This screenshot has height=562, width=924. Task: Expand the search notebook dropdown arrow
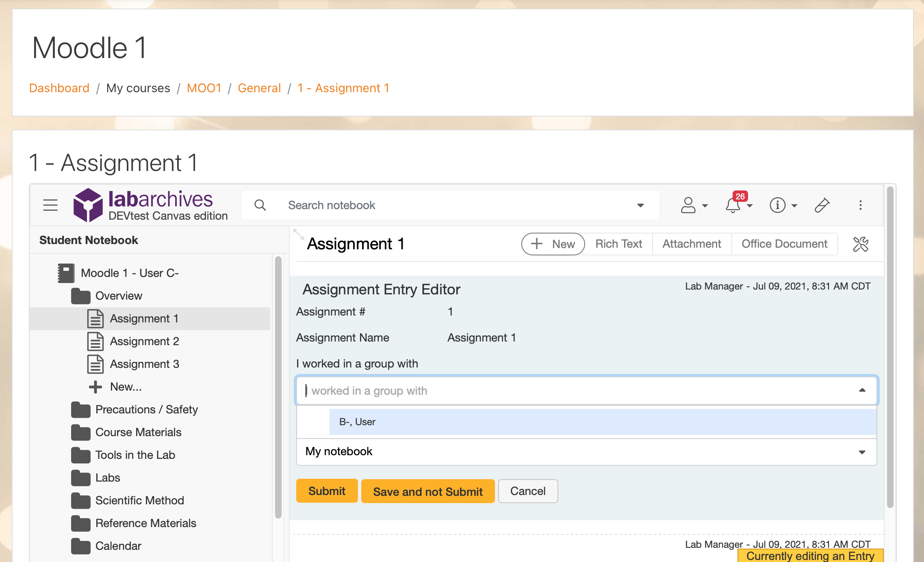click(x=640, y=205)
